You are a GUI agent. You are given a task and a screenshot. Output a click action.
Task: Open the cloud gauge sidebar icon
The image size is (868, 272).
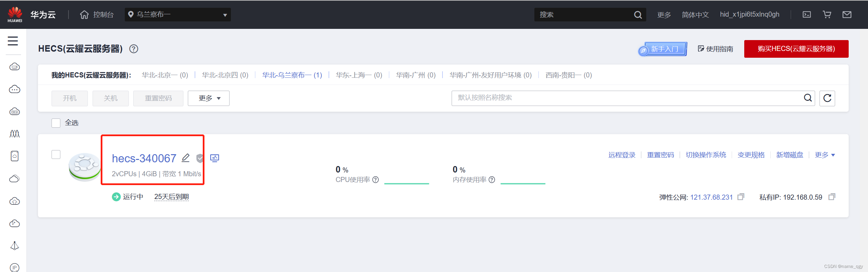point(14,223)
